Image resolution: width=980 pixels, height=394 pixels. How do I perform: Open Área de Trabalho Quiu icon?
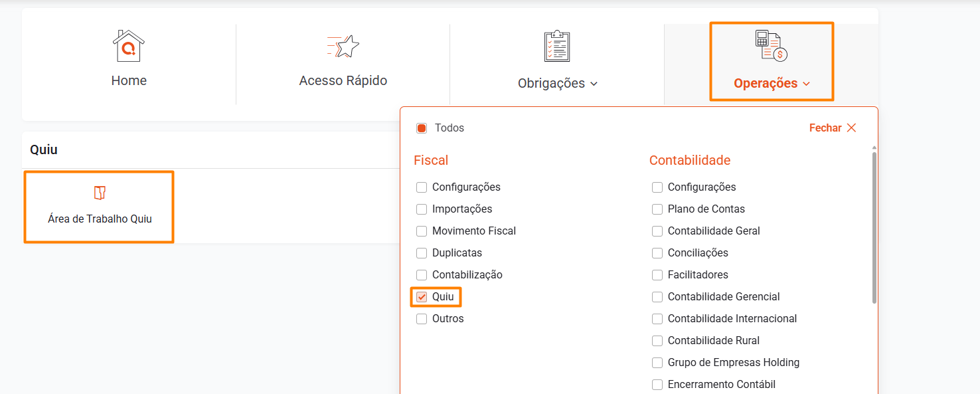click(x=100, y=193)
